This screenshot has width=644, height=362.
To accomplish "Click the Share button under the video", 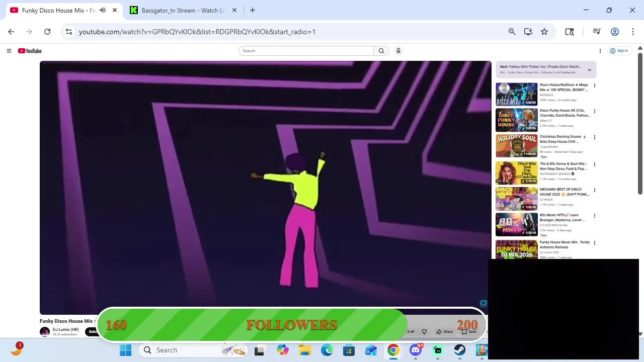I will tap(444, 332).
